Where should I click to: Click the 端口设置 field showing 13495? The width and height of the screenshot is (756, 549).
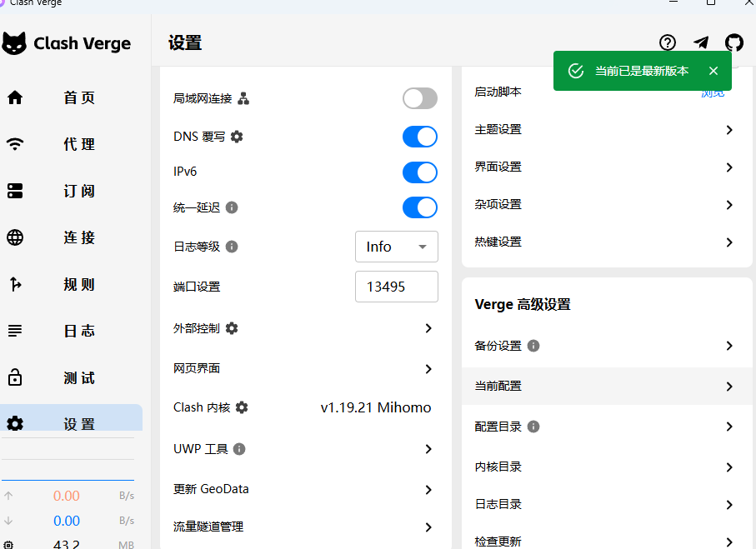coord(396,287)
